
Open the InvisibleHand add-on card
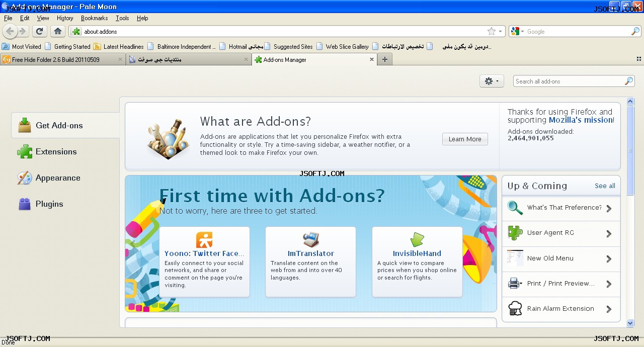417,262
